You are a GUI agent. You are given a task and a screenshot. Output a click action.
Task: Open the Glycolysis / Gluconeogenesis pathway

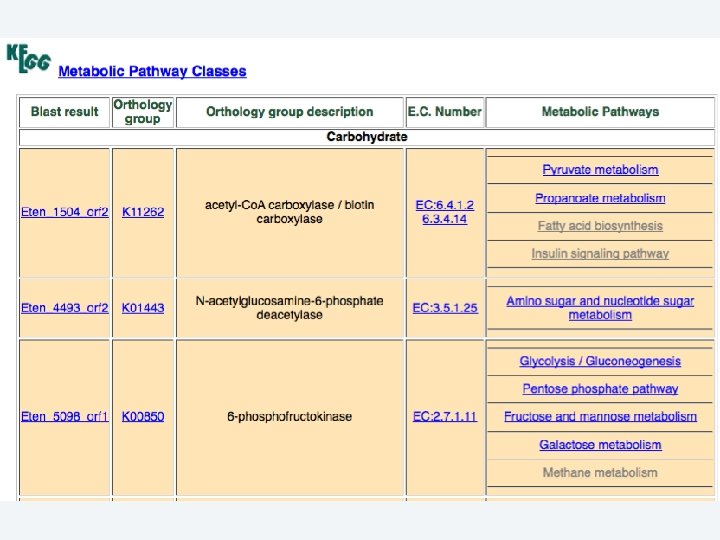click(x=600, y=361)
